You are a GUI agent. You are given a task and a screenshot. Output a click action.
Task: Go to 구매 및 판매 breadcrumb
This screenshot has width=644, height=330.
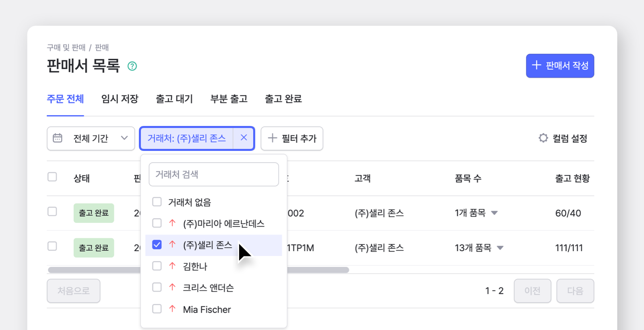tap(66, 47)
